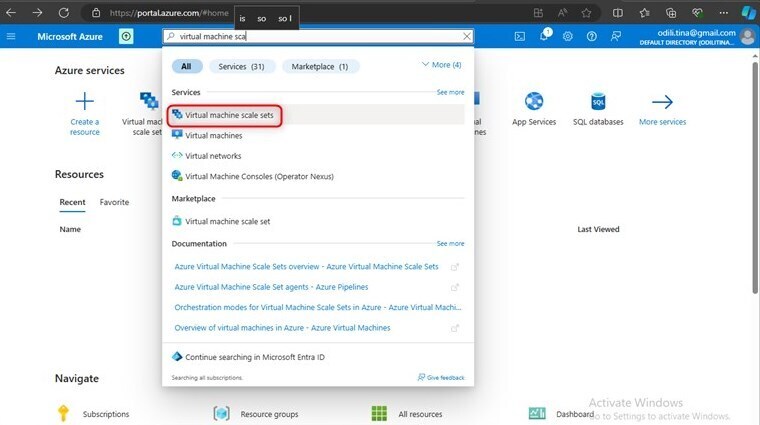Open portal settings gear

tap(568, 36)
